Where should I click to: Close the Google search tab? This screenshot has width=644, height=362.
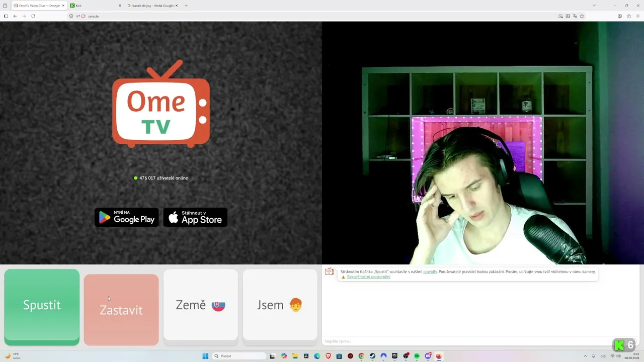(x=177, y=6)
